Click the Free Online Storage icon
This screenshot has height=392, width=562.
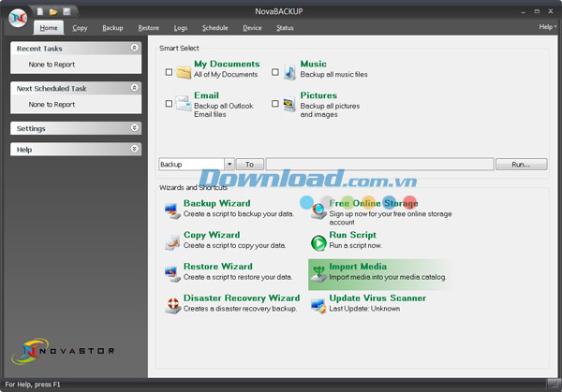click(318, 210)
